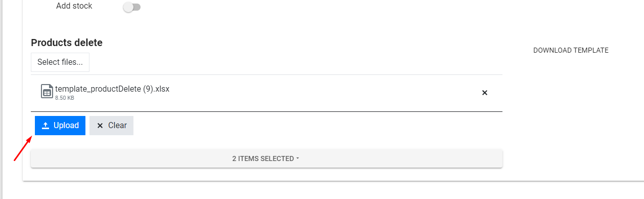This screenshot has height=199, width=644.
Task: Remove template_productDelete (9).xlsx with the x icon
Action: click(485, 93)
